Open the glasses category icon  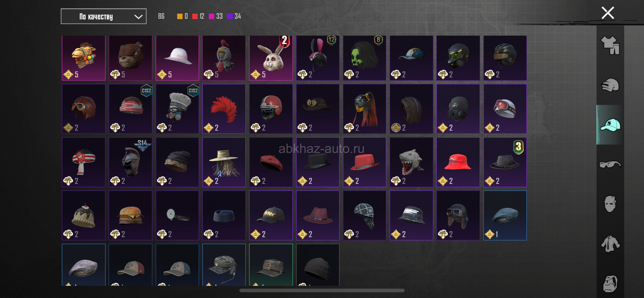click(610, 164)
